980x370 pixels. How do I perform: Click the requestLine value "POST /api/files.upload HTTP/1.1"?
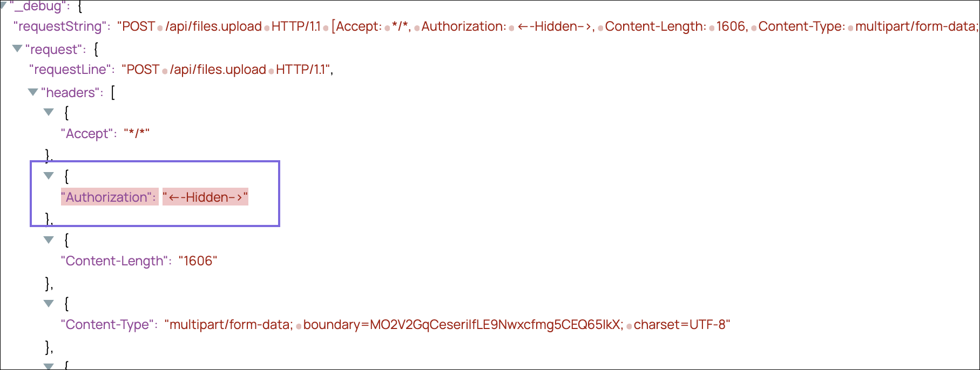(226, 70)
